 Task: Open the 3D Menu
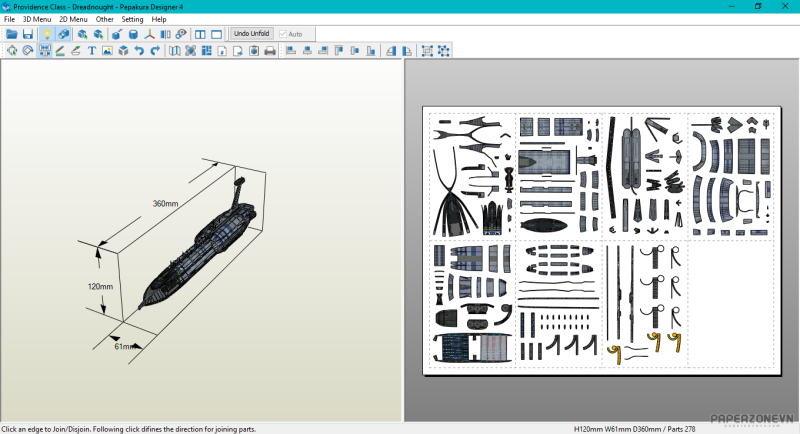click(37, 19)
